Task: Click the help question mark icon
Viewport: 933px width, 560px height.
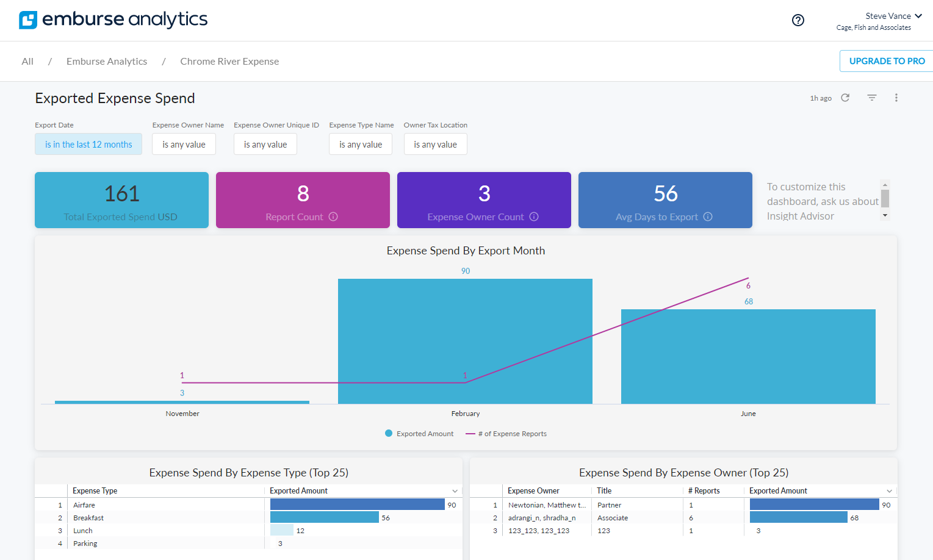Action: click(798, 20)
